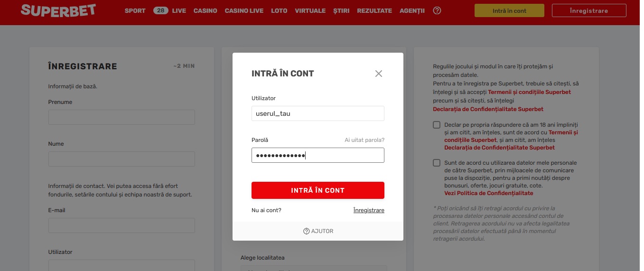The height and width of the screenshot is (271, 644).
Task: Click the Utilizator field in login dialog
Action: (318, 113)
